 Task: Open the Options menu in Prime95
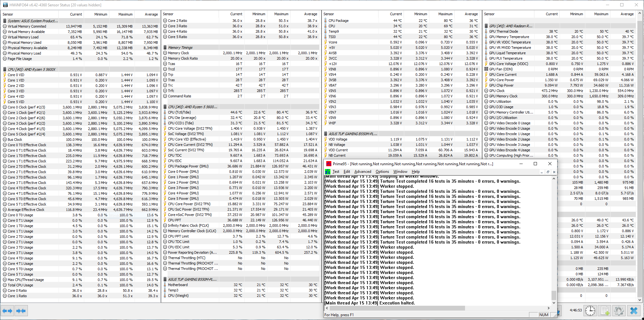click(382, 172)
